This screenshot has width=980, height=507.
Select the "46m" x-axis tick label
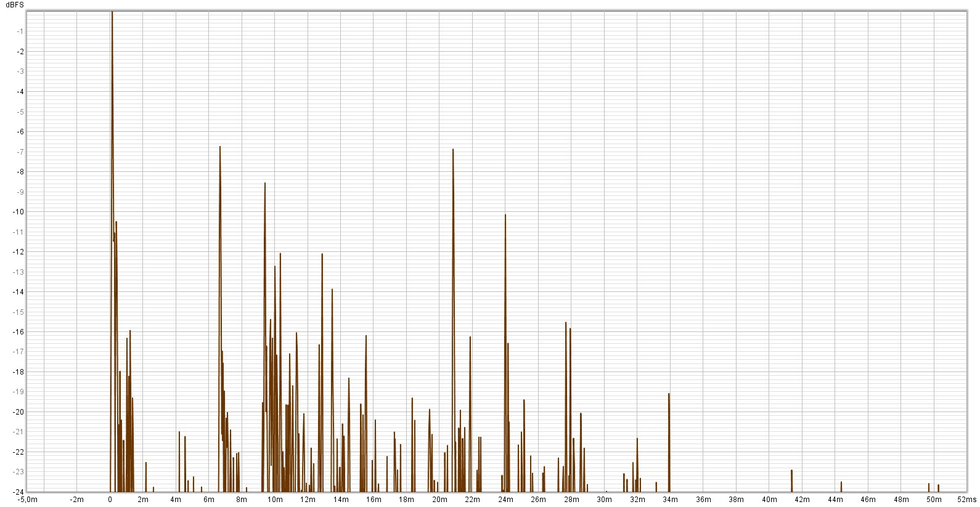pos(868,500)
